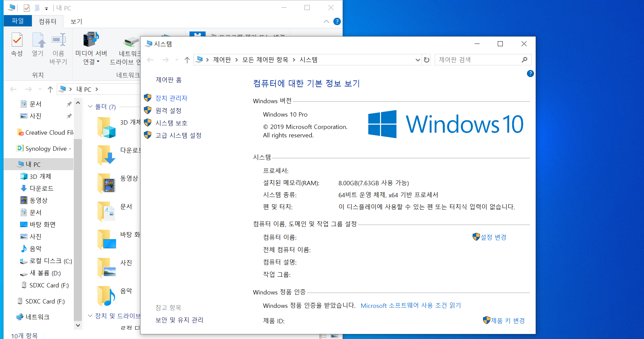
Task: Open the quick access toolbar customize dropdown
Action: point(46,8)
